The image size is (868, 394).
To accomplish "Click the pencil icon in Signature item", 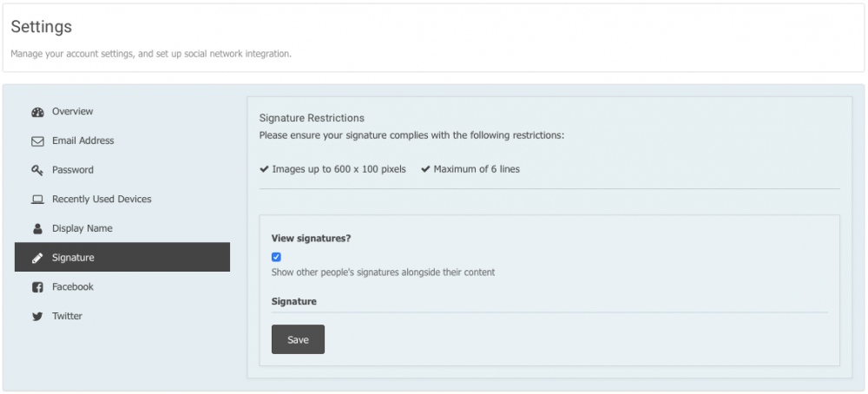I will click(37, 258).
